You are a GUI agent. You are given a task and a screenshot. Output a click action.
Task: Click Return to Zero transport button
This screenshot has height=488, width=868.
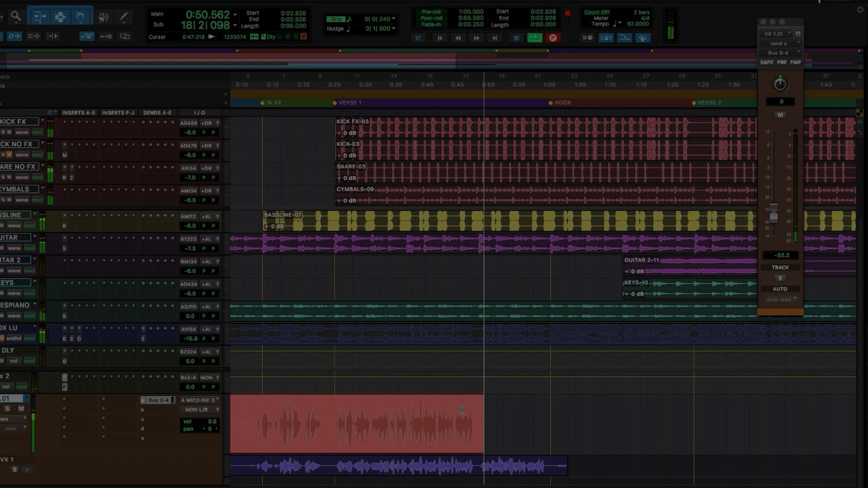point(440,38)
